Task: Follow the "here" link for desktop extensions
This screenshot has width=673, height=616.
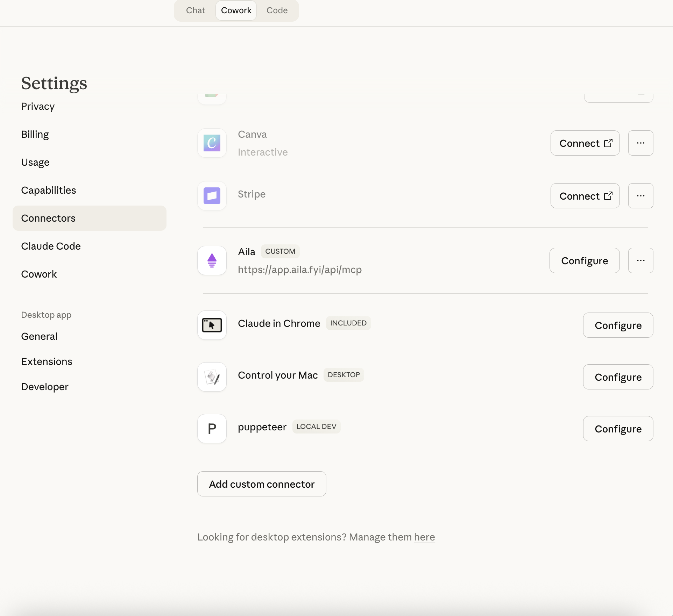Action: 424,537
